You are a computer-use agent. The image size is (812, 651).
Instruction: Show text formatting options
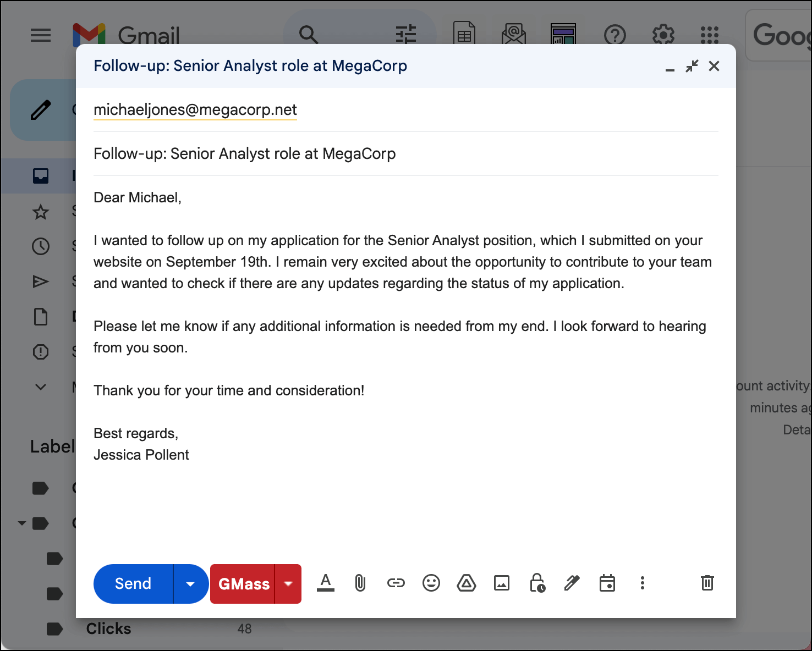click(x=326, y=583)
